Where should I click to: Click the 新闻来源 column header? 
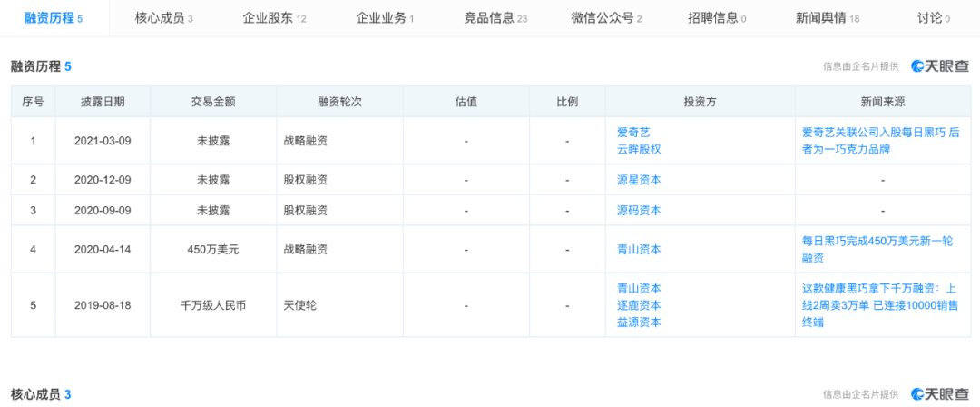click(x=883, y=102)
